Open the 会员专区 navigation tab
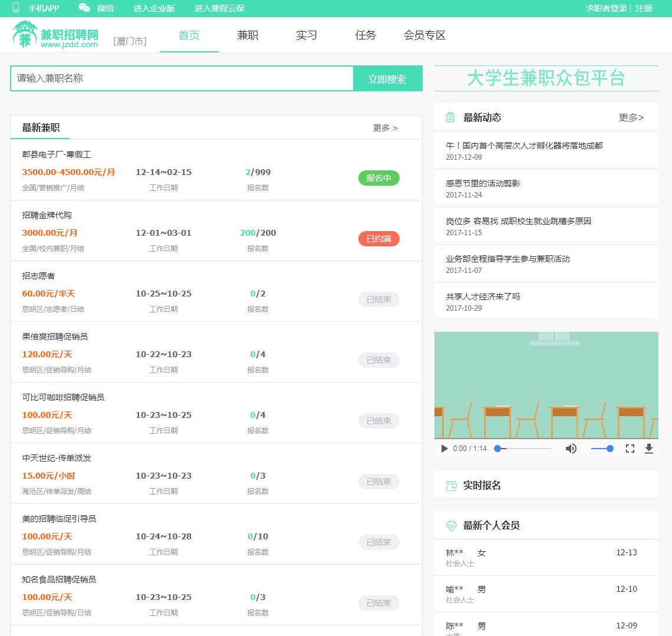Image resolution: width=672 pixels, height=636 pixels. click(x=424, y=35)
